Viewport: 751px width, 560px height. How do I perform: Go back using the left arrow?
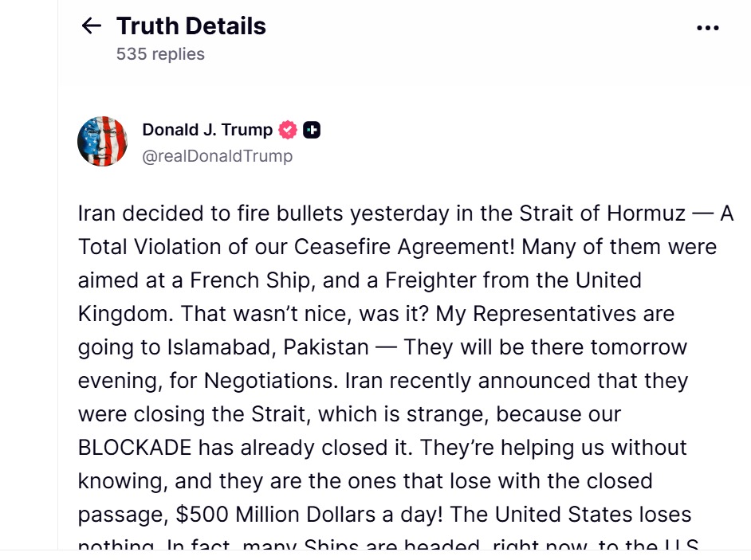[x=92, y=26]
